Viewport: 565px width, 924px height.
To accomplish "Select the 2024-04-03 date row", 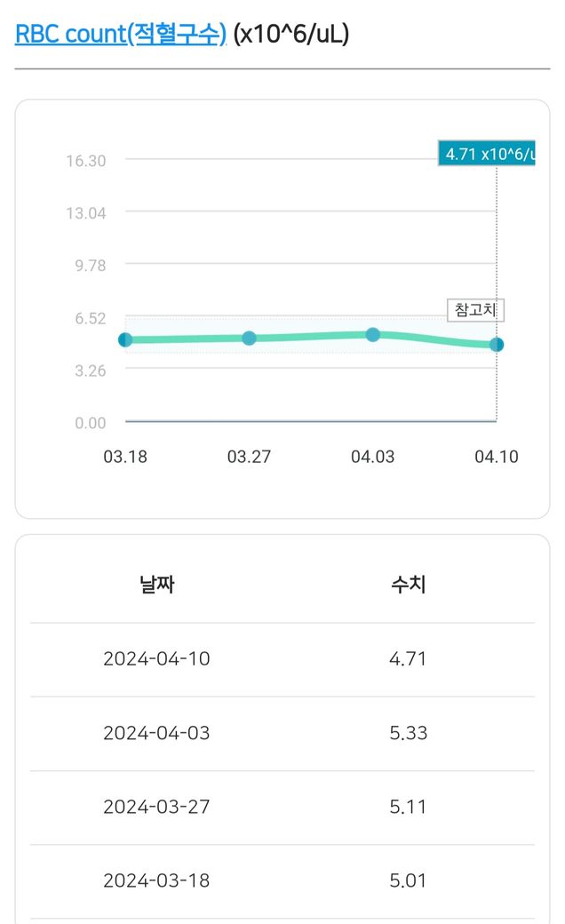I will click(x=156, y=733).
